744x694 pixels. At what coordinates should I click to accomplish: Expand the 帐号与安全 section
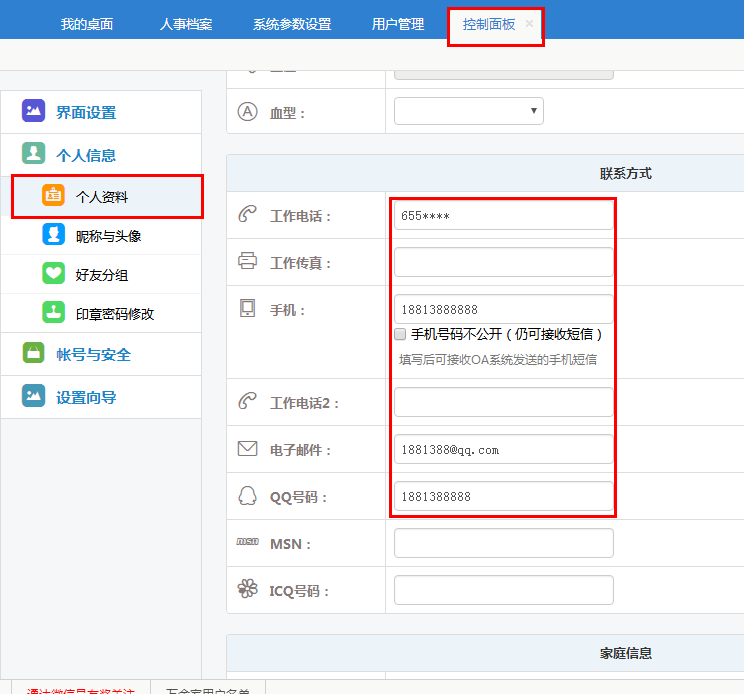pos(93,355)
